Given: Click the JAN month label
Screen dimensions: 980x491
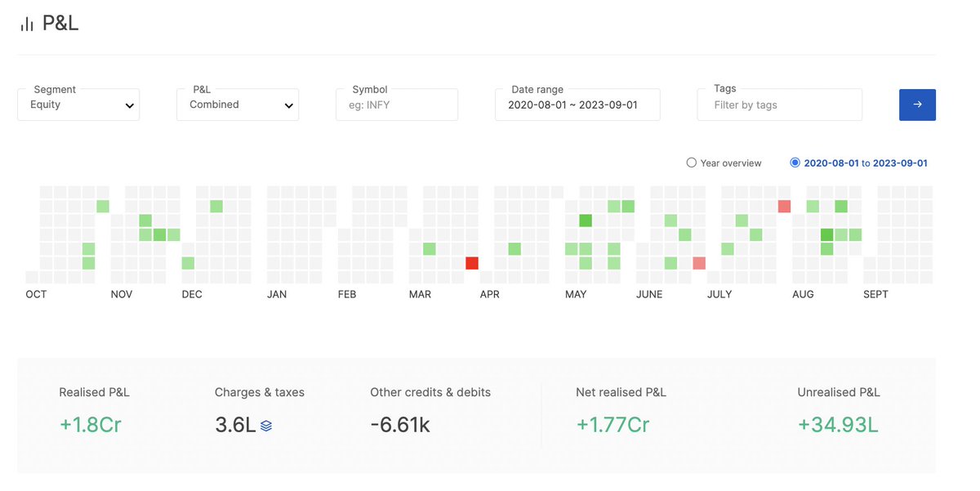Looking at the screenshot, I should tap(277, 294).
